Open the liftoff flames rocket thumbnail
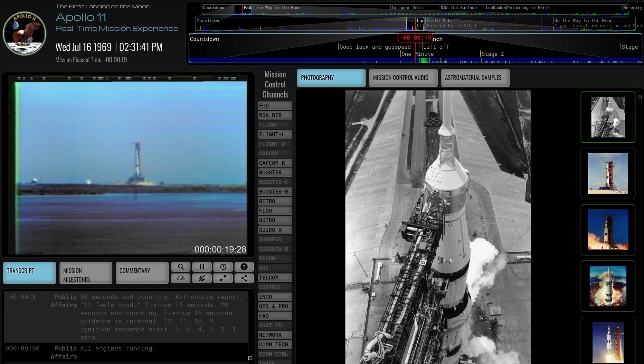 (608, 230)
